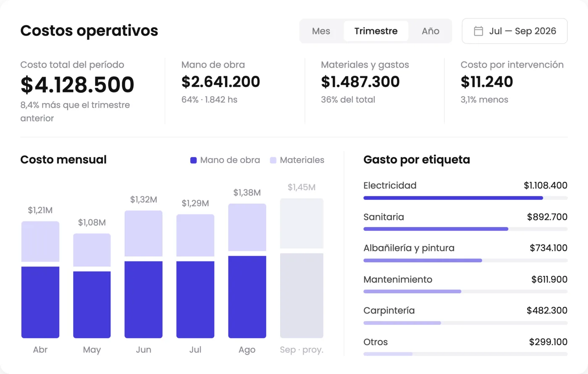
Task: Click the Sanitaria progress bar
Action: click(465, 229)
